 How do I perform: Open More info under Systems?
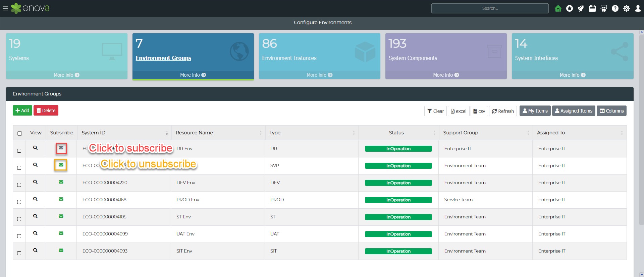pos(67,75)
